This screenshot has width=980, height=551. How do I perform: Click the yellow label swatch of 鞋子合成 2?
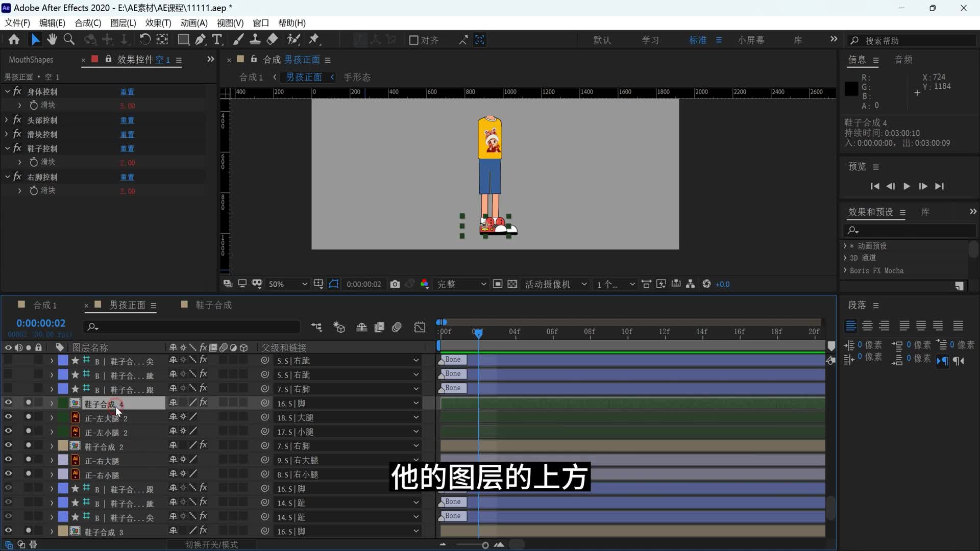tap(63, 446)
